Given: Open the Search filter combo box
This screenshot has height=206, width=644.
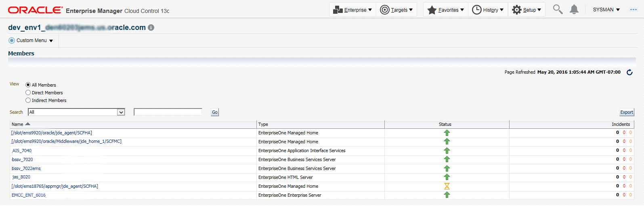Looking at the screenshot, I should [x=76, y=112].
